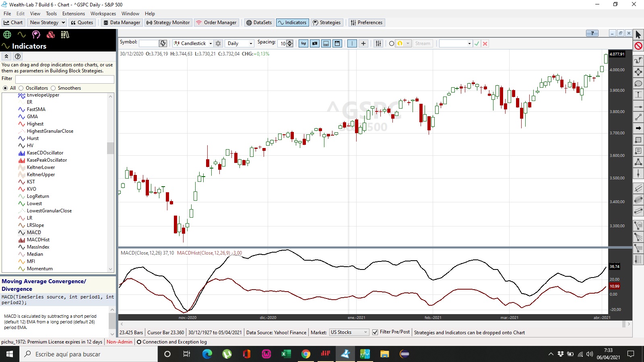Select the triangle drawing tool
The height and width of the screenshot is (362, 644).
(x=638, y=162)
